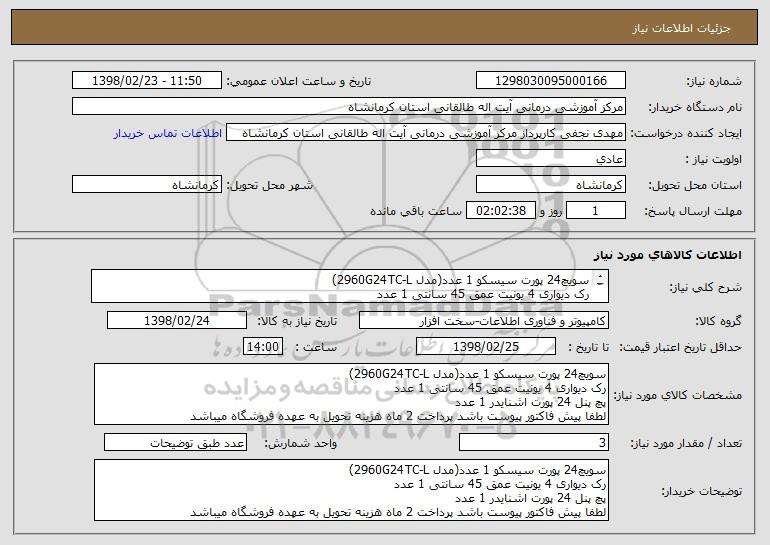Viewport: 770px width, 545px height.
Task: Click the goods specifications text area
Action: click(x=351, y=394)
